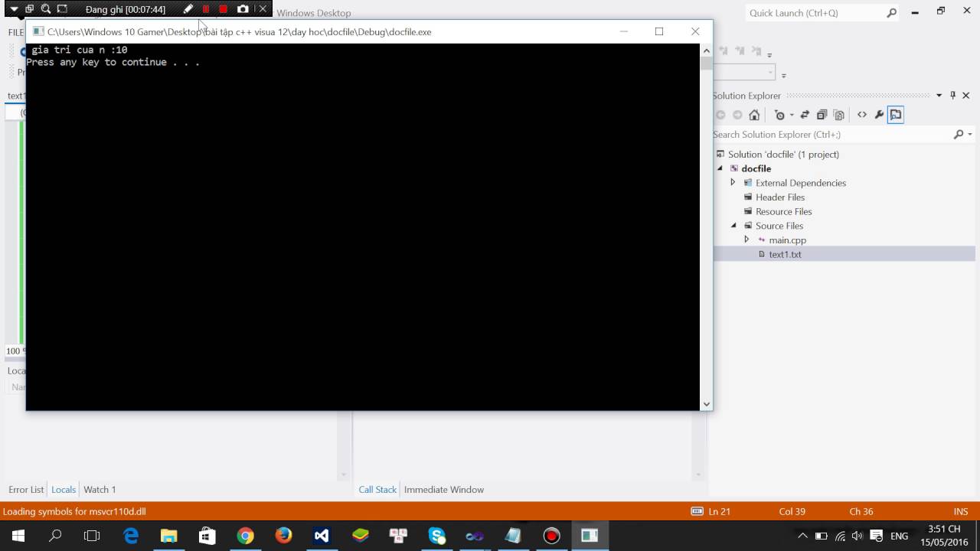Open Task View on the taskbar
Image resolution: width=980 pixels, height=551 pixels.
click(92, 536)
